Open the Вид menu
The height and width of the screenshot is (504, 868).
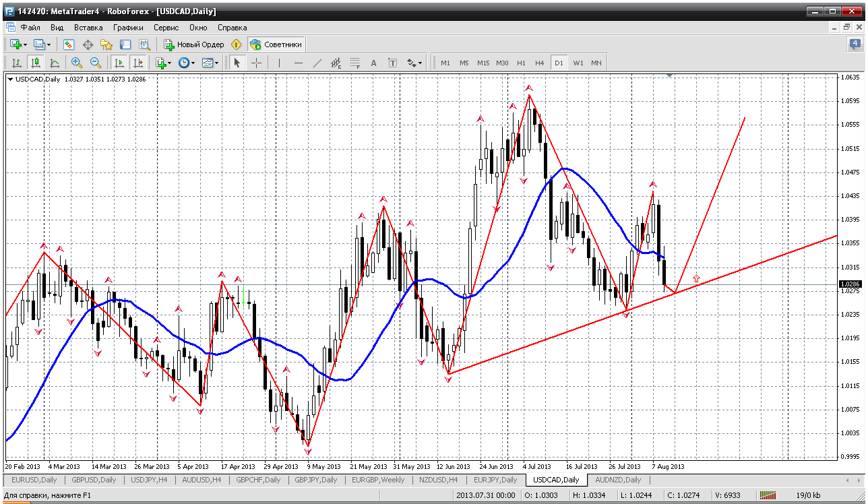click(57, 28)
